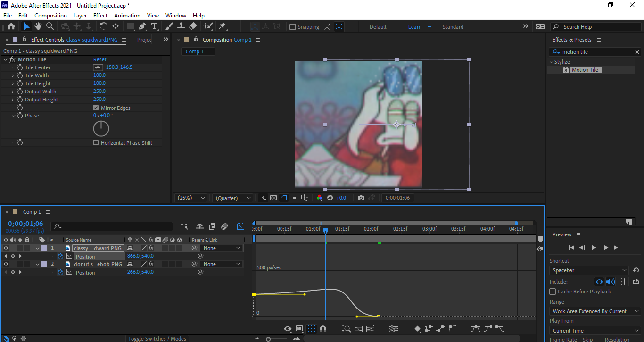The image size is (644, 342).
Task: Toggle the Motion Tile fx switch
Action: pos(12,59)
